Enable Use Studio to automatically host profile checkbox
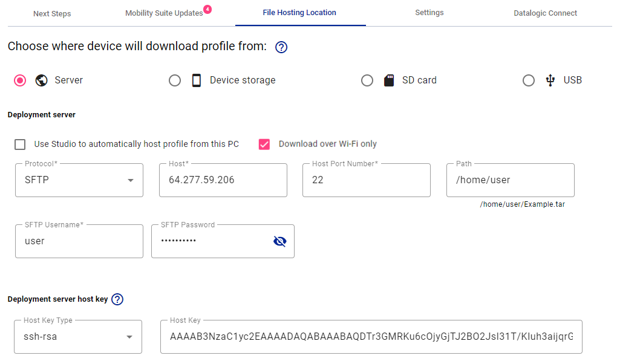617x364 pixels. click(x=20, y=145)
